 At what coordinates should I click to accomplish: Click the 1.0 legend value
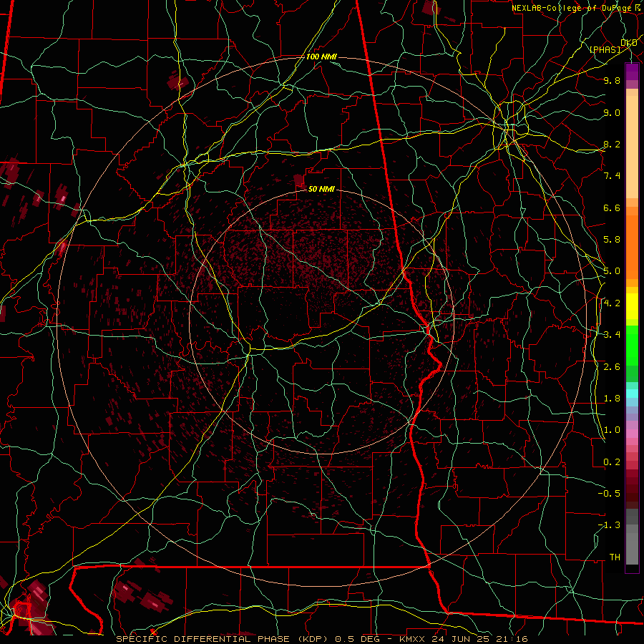point(612,430)
